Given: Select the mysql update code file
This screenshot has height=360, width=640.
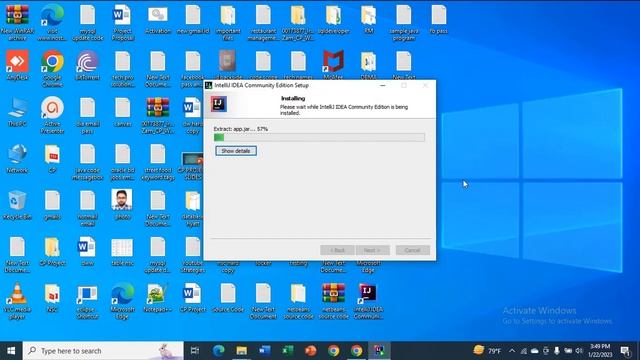Looking at the screenshot, I should (87, 23).
